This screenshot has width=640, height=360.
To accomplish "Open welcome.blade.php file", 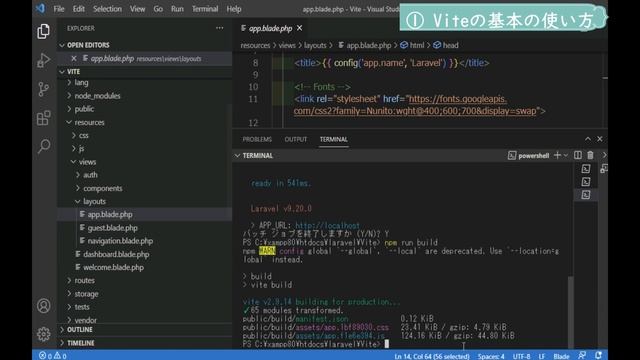I will click(113, 267).
